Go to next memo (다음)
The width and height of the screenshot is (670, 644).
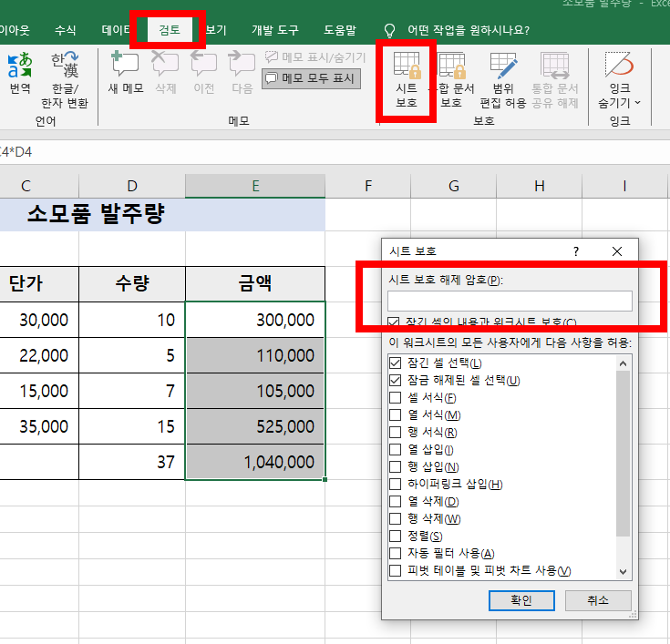pos(242,72)
